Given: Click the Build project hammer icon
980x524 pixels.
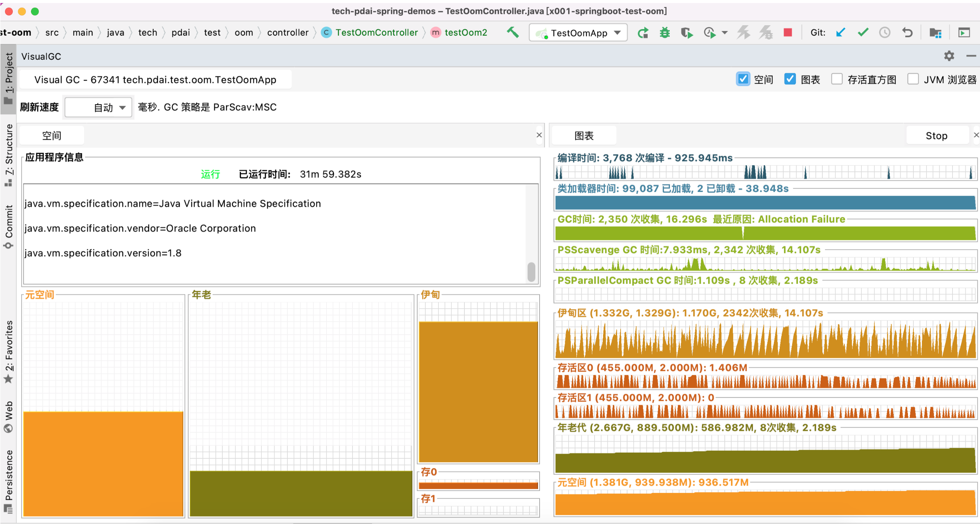Looking at the screenshot, I should 512,33.
